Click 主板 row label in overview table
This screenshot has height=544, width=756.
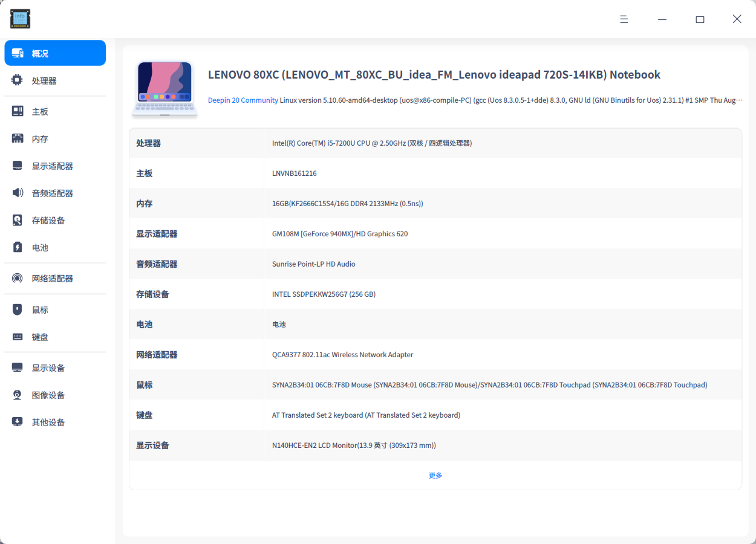(x=144, y=173)
